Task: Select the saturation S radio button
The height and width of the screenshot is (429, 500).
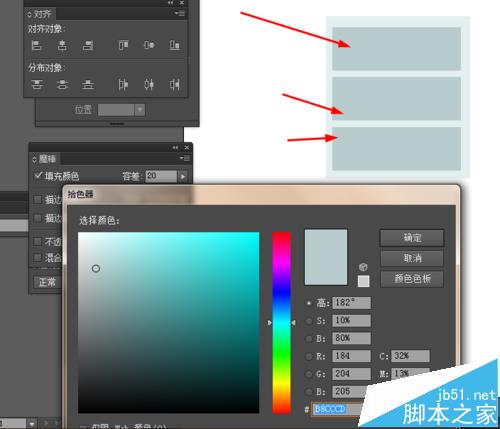Action: click(309, 321)
